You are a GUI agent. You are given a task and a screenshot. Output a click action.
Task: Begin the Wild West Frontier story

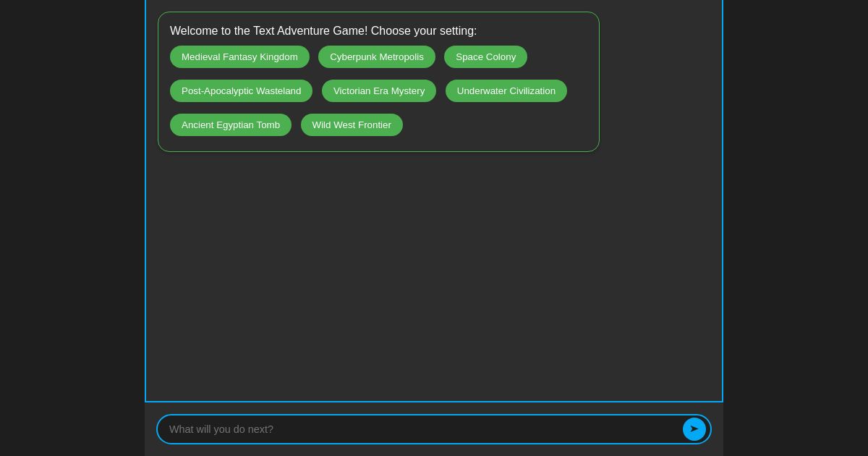[x=352, y=124]
